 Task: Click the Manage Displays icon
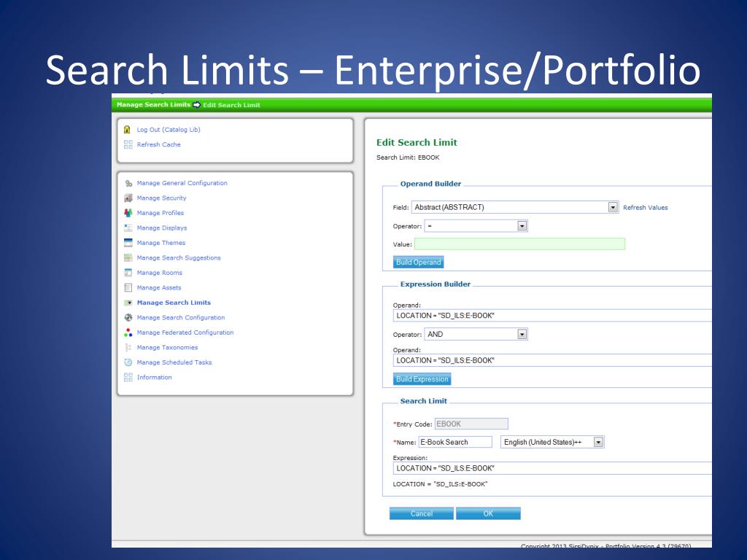(x=128, y=228)
